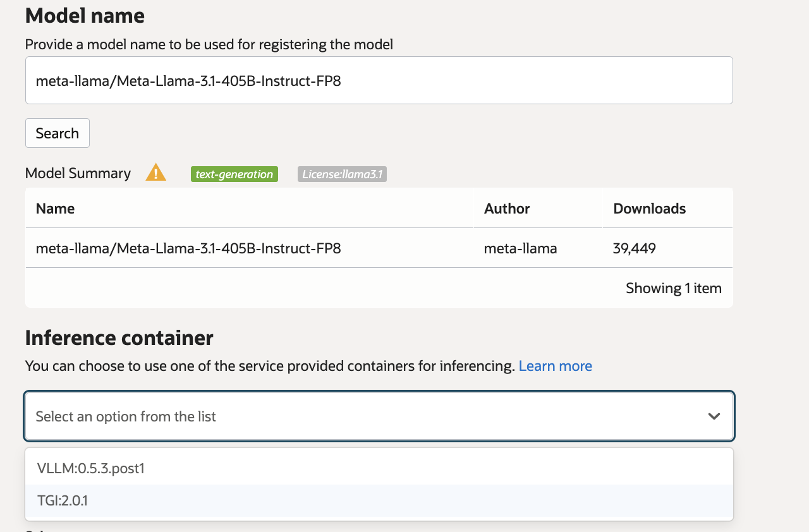Open the 'Select an option from the list' dropdown

click(x=367, y=416)
